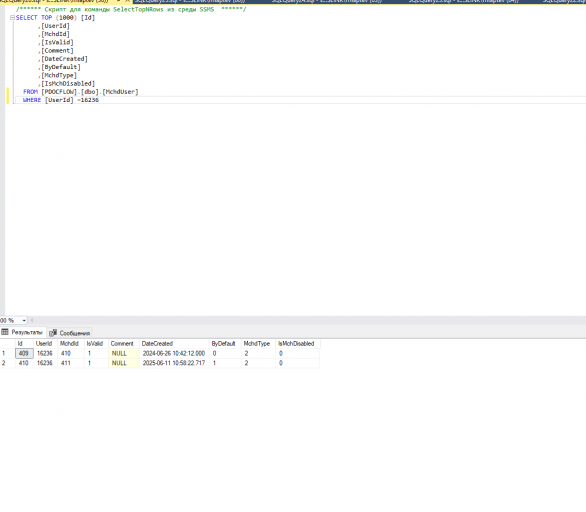This screenshot has width=586, height=512.
Task: Click the ByDefault cell with value 1
Action: coord(225,363)
